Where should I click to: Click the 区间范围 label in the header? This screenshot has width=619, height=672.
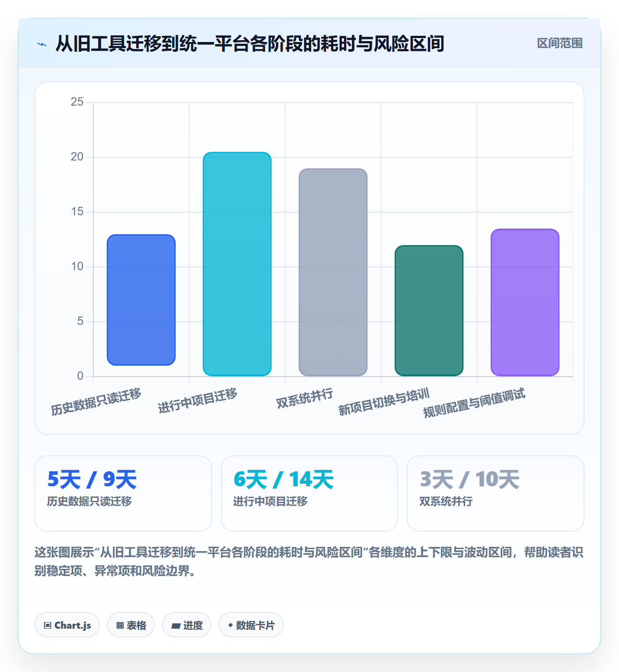tap(560, 43)
